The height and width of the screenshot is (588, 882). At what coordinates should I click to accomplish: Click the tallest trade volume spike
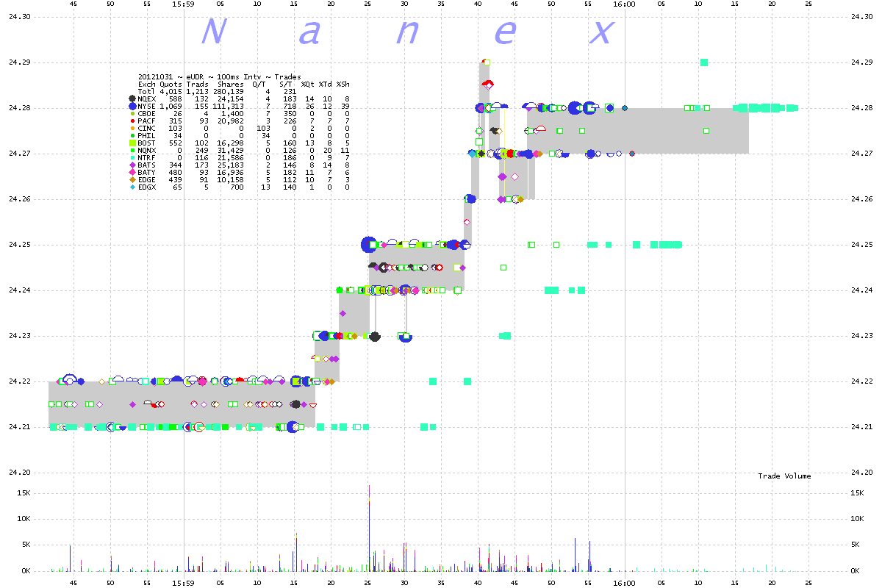pos(368,527)
